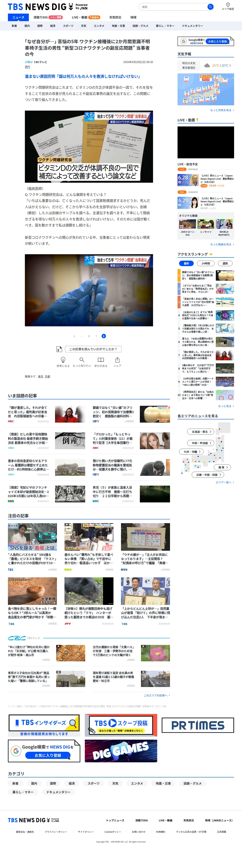Click the CBCテレビ logo under the headline

tap(29, 62)
